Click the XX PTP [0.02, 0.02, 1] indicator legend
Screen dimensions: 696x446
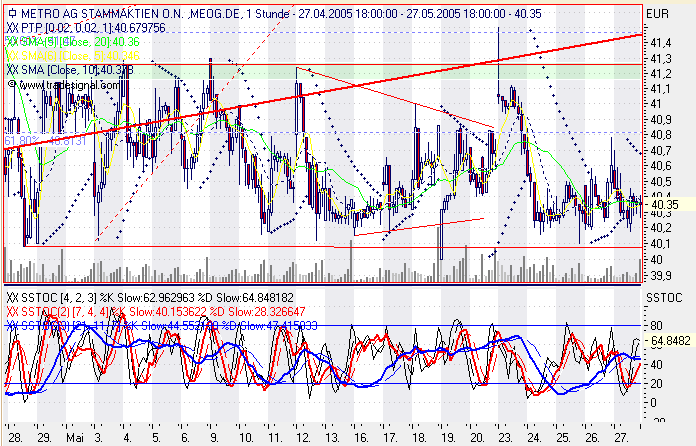click(86, 28)
